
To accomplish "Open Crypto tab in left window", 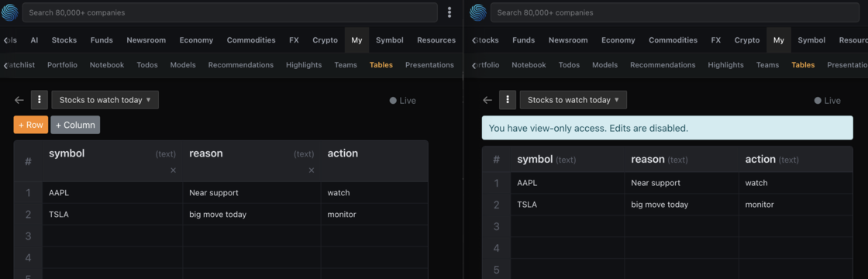I will [325, 40].
